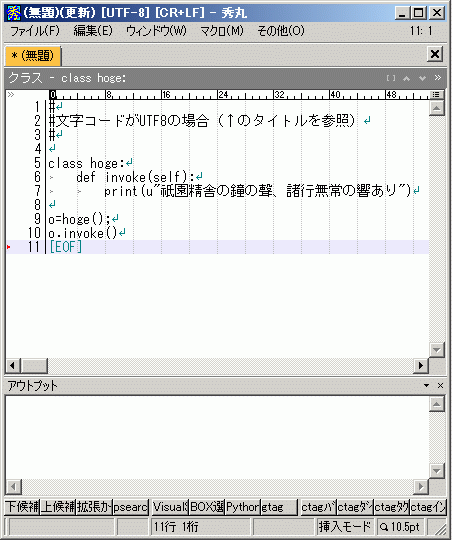
Task: Click the output panel scroll left arrow
Action: click(x=13, y=487)
